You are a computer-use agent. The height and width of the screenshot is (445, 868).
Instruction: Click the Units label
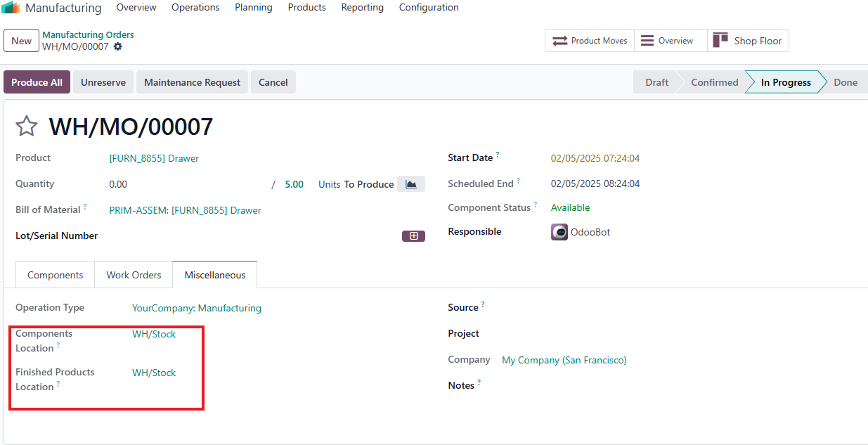(x=329, y=184)
